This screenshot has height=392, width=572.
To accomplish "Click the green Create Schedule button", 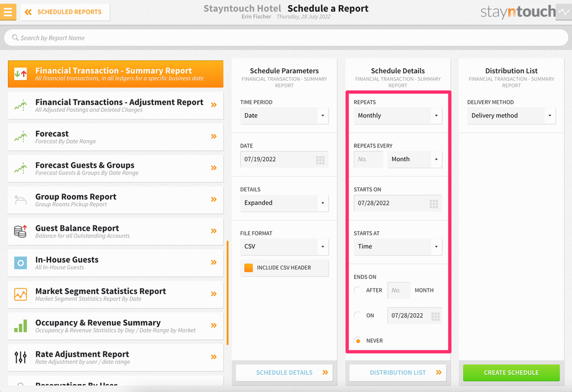I will pyautogui.click(x=512, y=373).
